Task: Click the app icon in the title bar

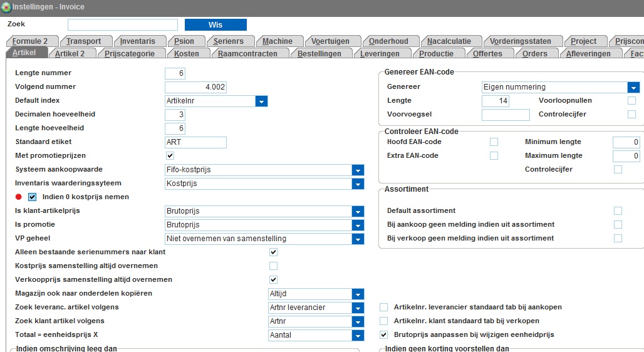Action: 6,7
